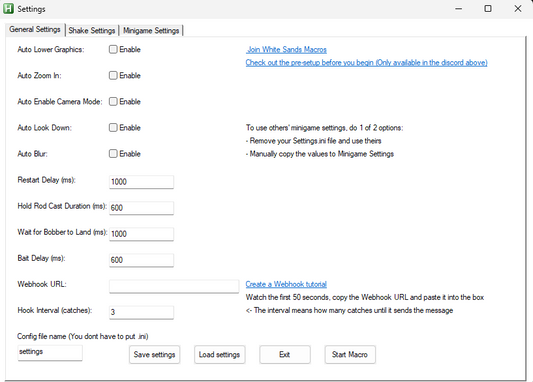The width and height of the screenshot is (533, 382).
Task: Switch to the Shake Settings tab
Action: [x=92, y=31]
